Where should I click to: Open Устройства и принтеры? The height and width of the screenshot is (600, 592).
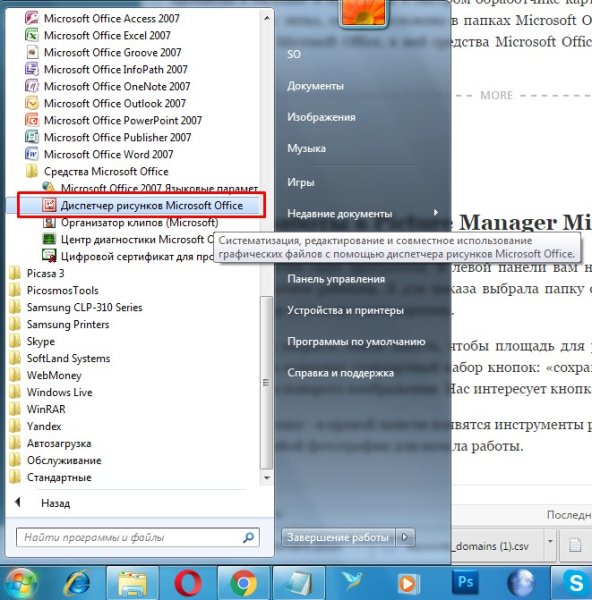345,310
